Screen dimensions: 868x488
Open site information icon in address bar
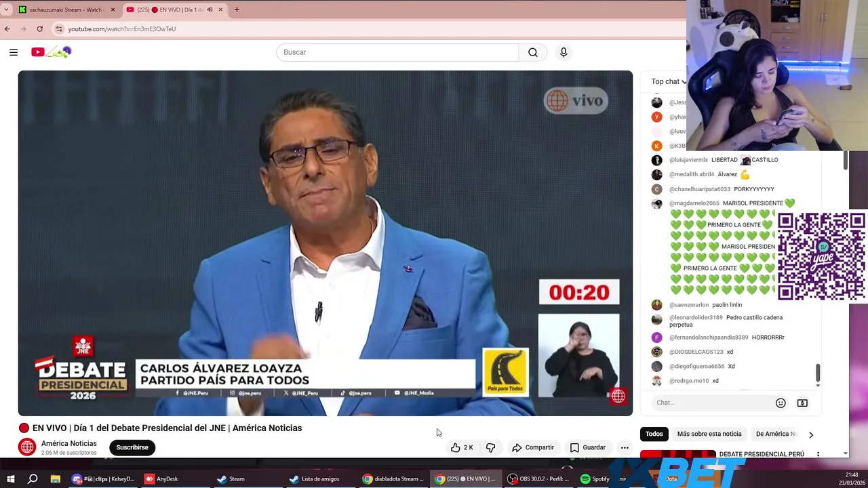pos(60,29)
